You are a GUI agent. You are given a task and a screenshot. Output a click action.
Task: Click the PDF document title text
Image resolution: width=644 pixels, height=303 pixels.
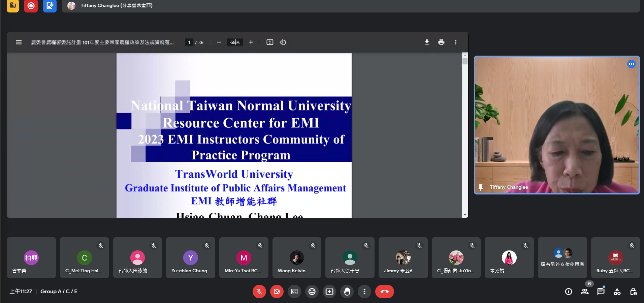102,42
